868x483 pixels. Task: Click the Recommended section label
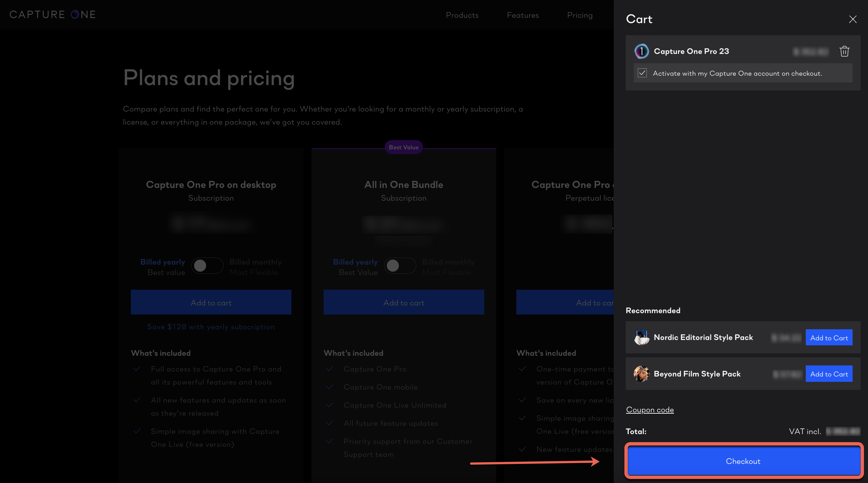pos(653,310)
